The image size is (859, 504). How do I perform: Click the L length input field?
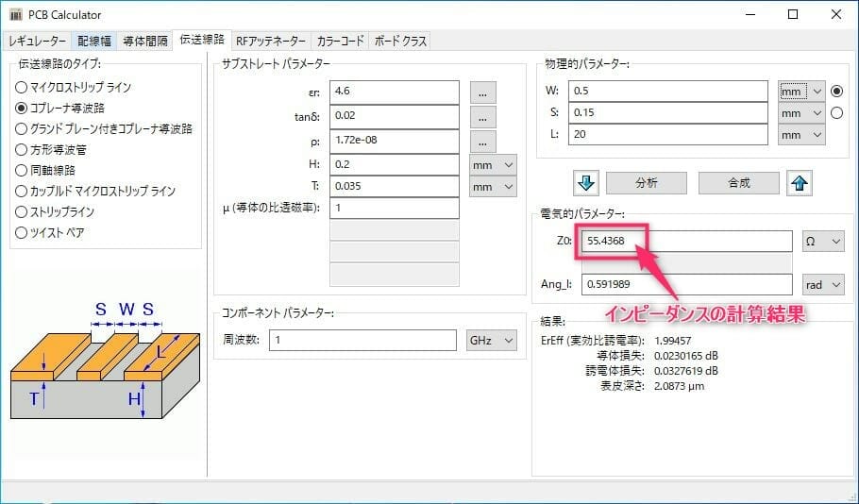pos(667,134)
